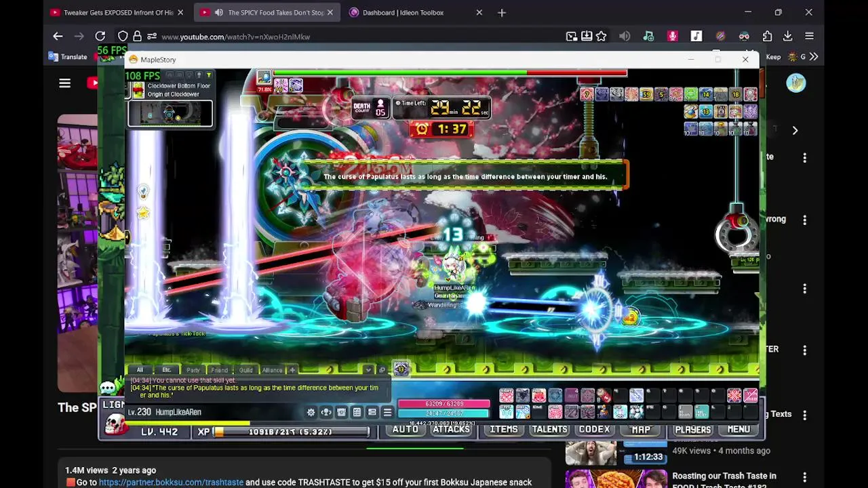Open the PLAYERS button
Viewport: 868px width, 488px height.
[693, 430]
